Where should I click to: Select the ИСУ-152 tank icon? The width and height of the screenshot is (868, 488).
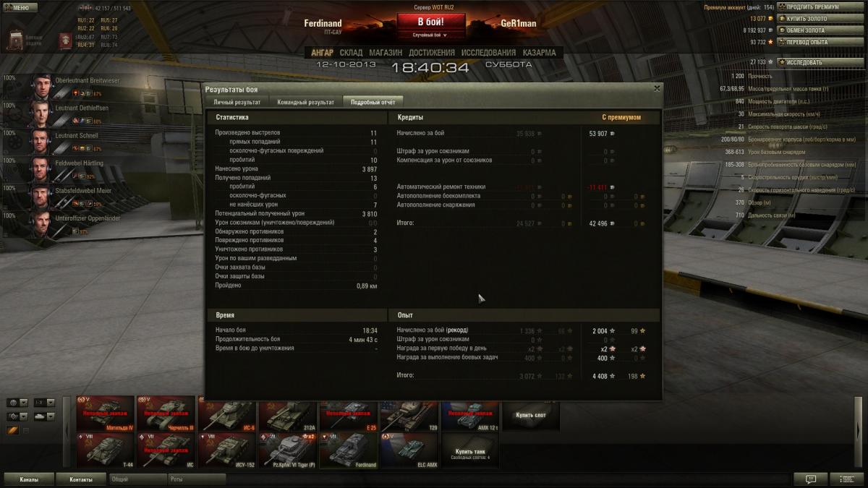point(226,450)
